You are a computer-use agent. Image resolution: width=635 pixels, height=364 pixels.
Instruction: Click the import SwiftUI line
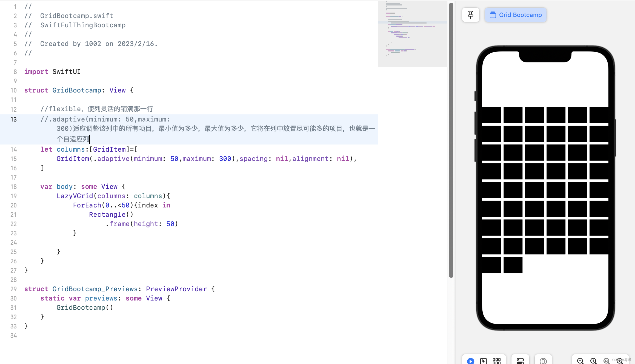[52, 72]
